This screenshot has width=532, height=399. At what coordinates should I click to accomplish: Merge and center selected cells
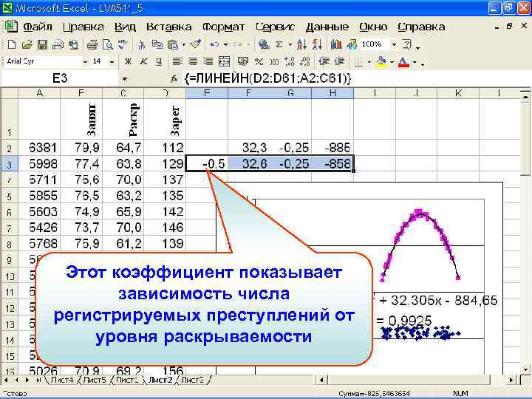point(224,62)
